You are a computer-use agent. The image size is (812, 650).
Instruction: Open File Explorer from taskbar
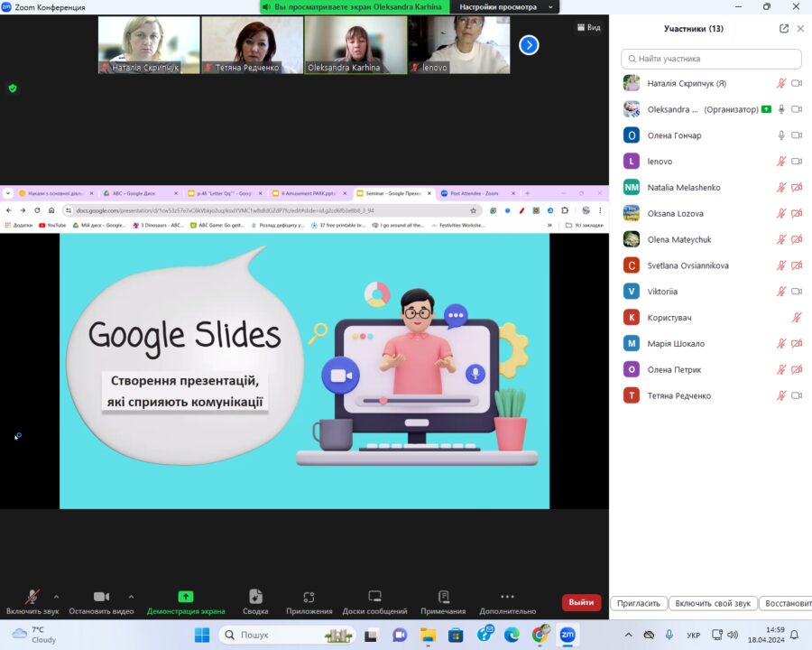428,635
